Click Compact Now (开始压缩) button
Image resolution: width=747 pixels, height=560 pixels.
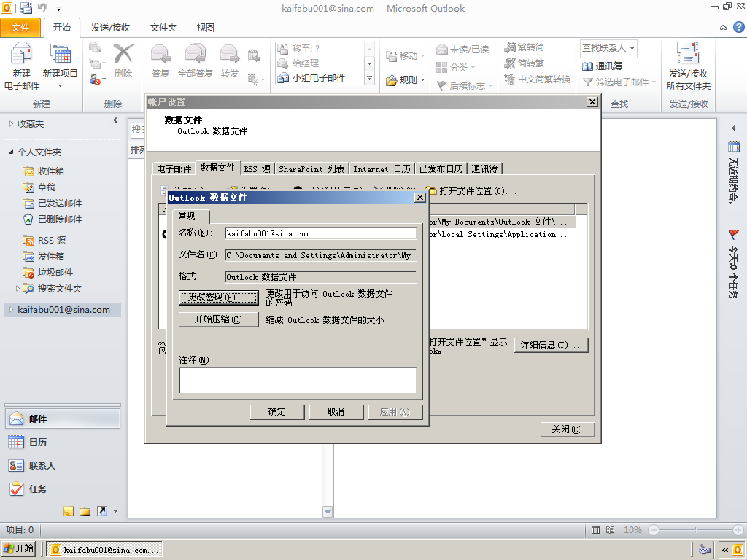tap(219, 319)
